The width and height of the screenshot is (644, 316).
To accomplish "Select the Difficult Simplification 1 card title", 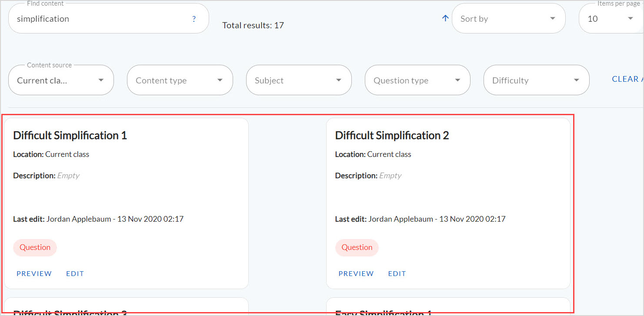I will click(x=70, y=135).
